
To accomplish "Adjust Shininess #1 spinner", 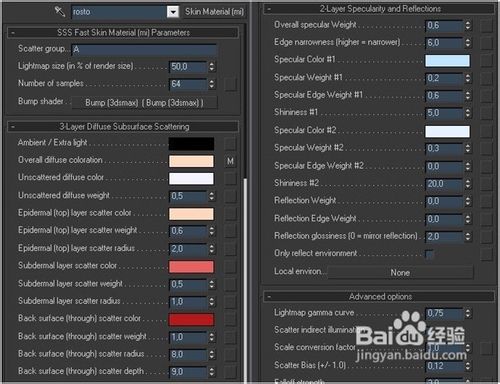I will [x=468, y=113].
